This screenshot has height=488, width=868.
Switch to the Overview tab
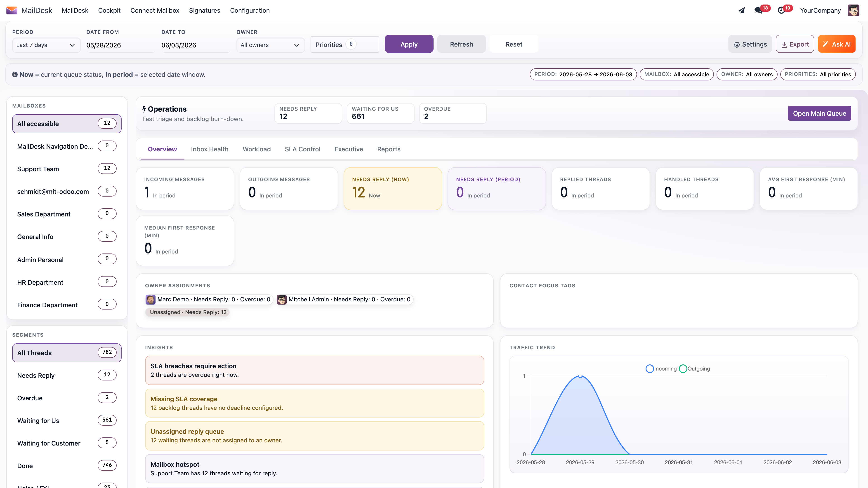pyautogui.click(x=162, y=149)
